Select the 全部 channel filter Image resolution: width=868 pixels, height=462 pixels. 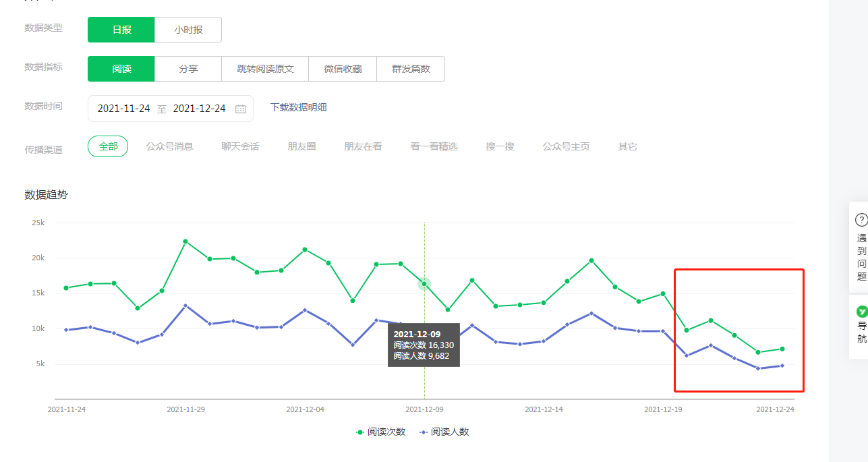click(108, 146)
